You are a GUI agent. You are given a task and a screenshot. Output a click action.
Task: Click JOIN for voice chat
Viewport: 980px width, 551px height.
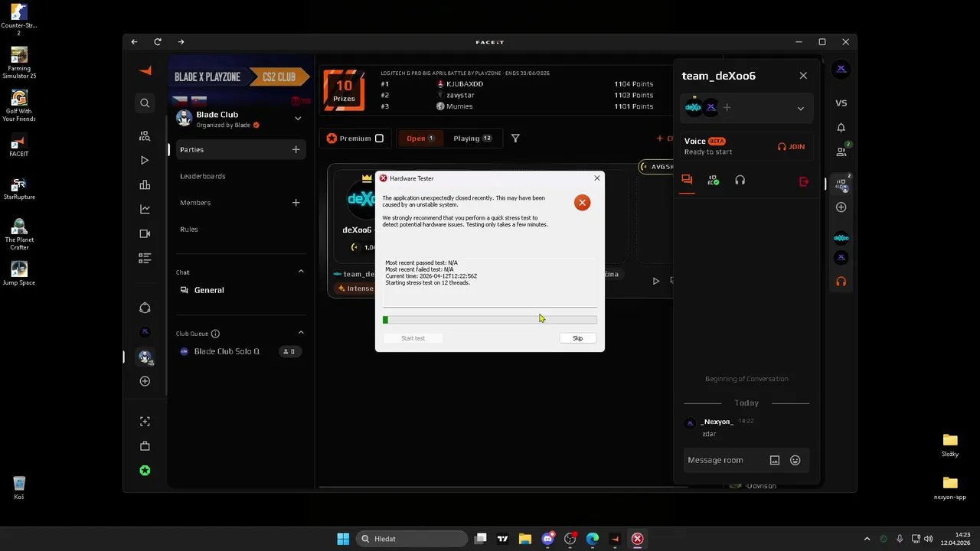[x=791, y=147]
